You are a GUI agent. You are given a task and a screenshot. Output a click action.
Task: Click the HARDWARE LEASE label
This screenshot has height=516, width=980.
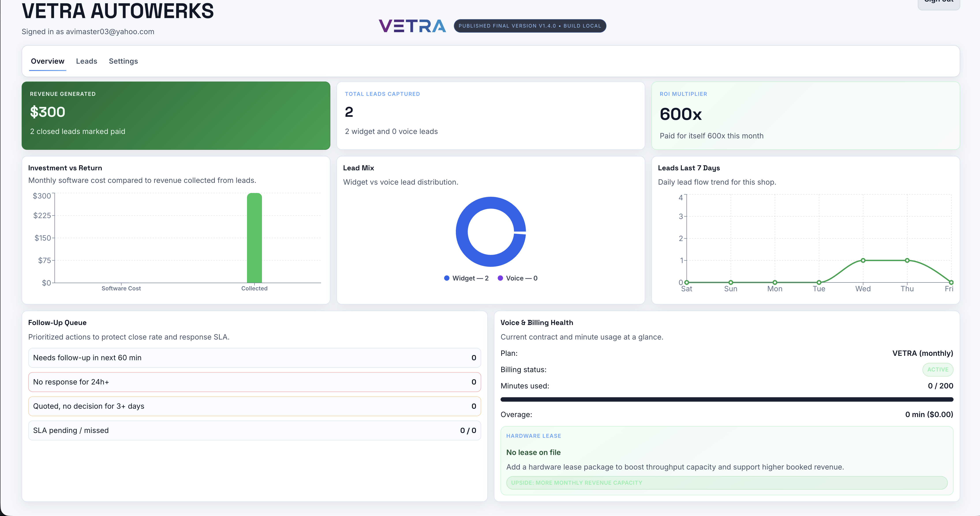pyautogui.click(x=533, y=436)
